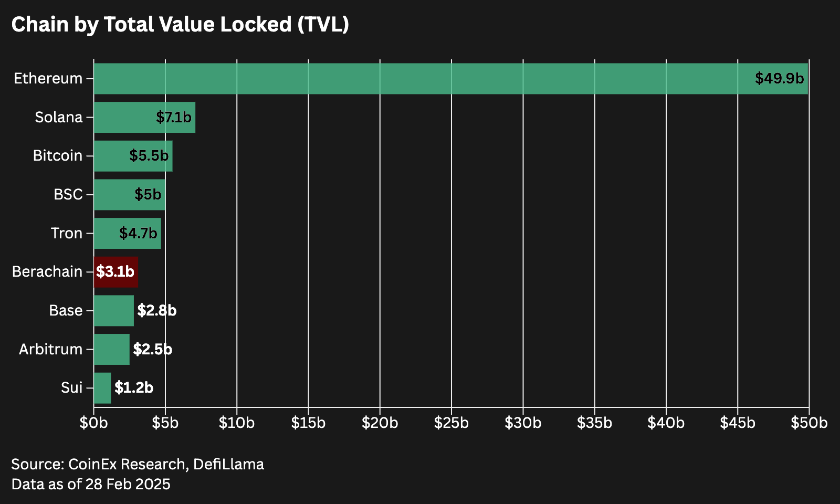Click the $1.2b value label
Viewport: 840px width, 504px height.
click(134, 388)
